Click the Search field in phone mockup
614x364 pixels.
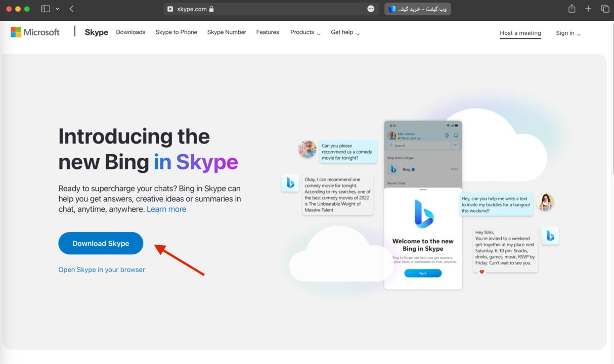tap(419, 146)
